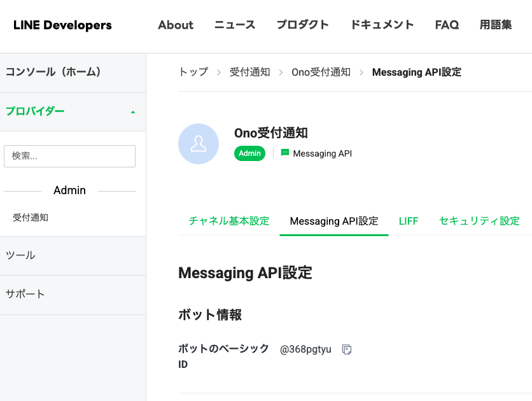532x401 pixels.
Task: Switch to チャネル基本設定 tab
Action: (x=229, y=221)
